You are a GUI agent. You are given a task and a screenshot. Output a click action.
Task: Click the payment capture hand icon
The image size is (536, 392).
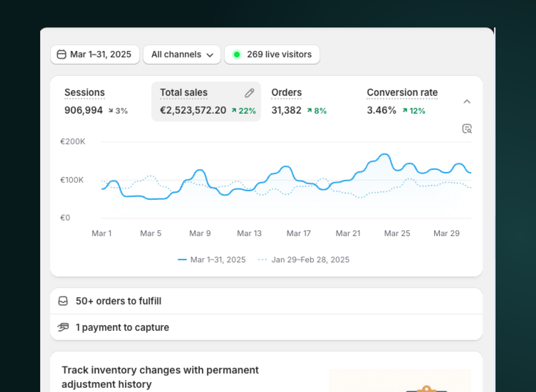(63, 327)
